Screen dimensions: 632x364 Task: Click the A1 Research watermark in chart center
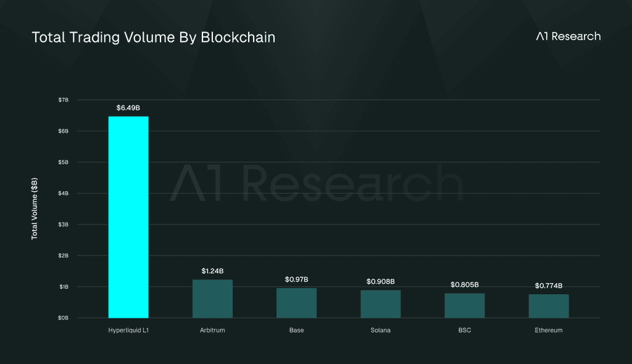point(317,183)
